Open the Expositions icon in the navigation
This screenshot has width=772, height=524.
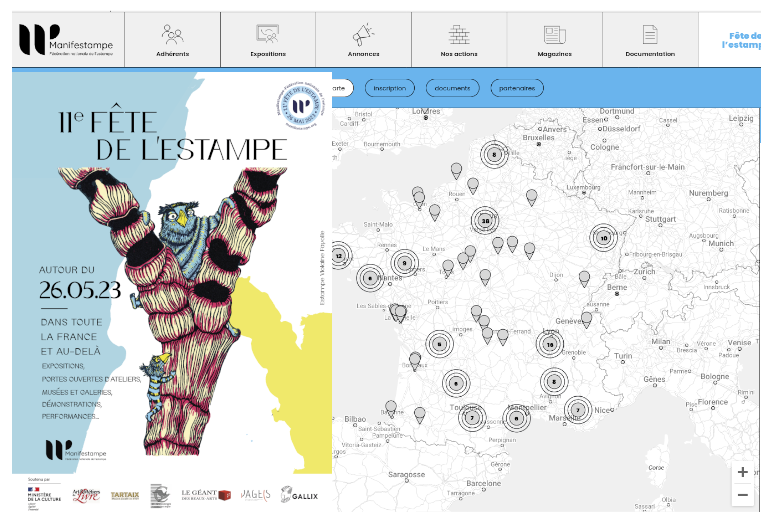[x=268, y=34]
